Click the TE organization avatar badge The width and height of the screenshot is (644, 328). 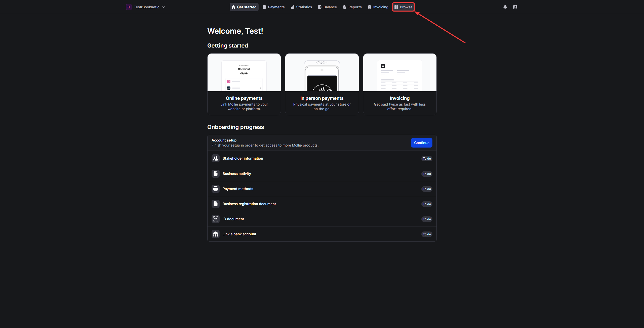(x=129, y=7)
